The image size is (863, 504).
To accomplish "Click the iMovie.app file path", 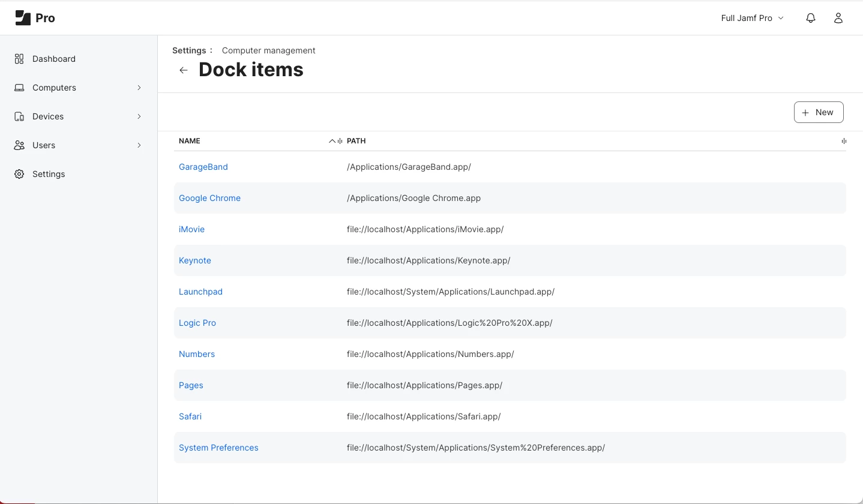I will [425, 229].
